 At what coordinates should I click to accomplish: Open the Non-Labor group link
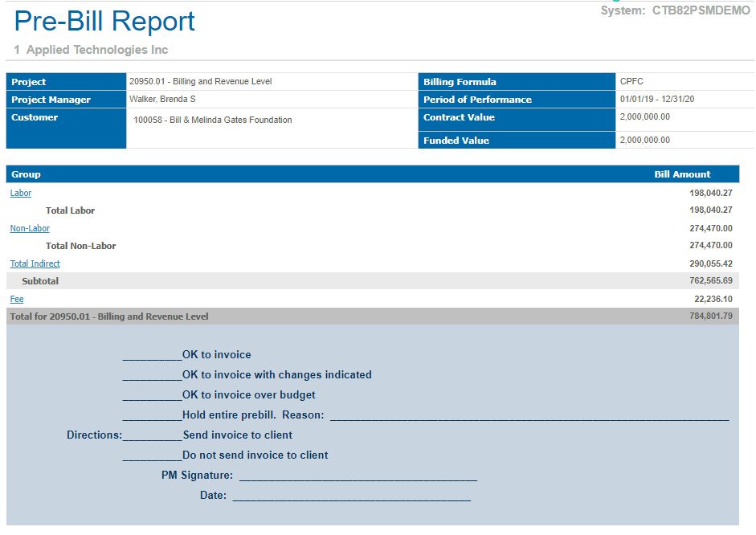pos(30,228)
